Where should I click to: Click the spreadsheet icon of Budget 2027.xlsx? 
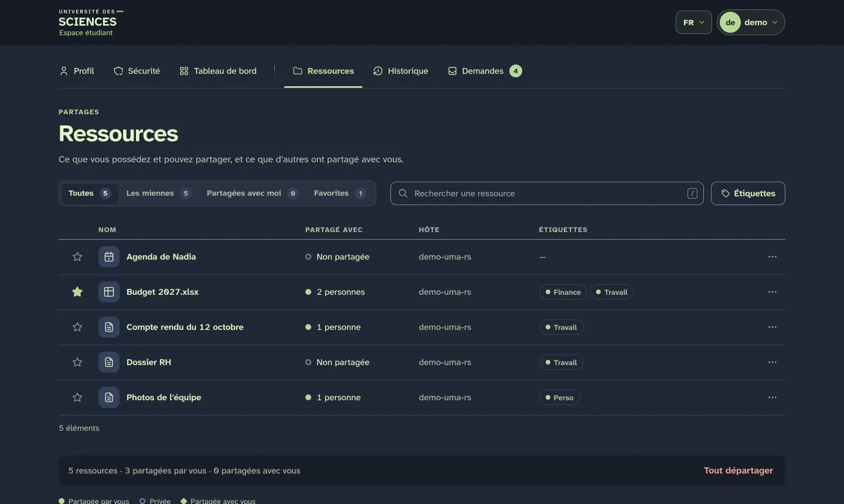(109, 292)
